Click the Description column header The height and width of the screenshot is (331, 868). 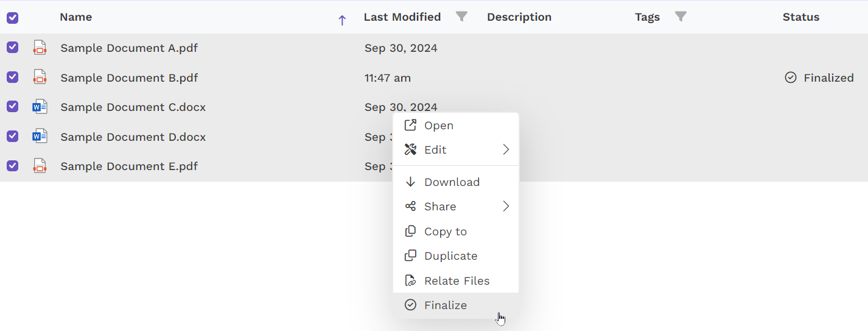(x=519, y=17)
